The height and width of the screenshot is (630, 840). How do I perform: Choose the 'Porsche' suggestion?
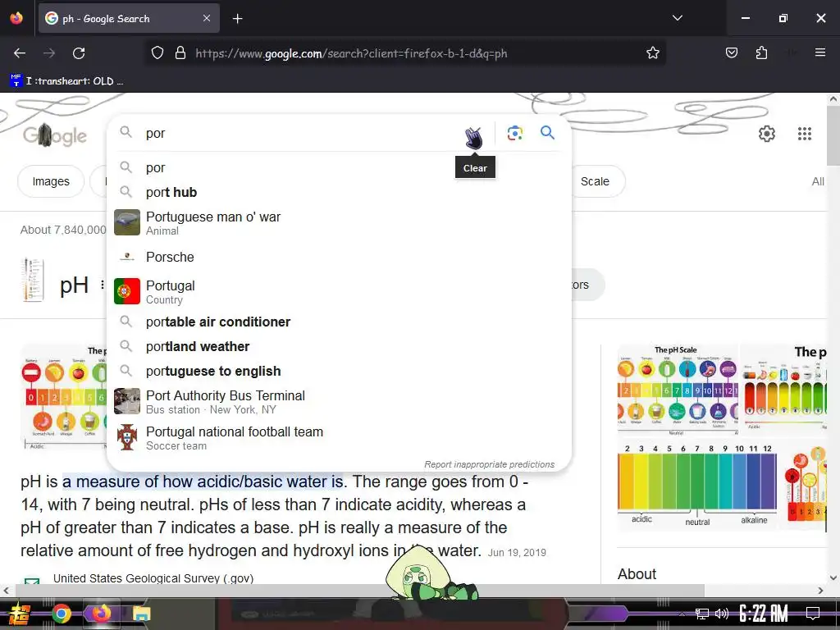click(339, 257)
